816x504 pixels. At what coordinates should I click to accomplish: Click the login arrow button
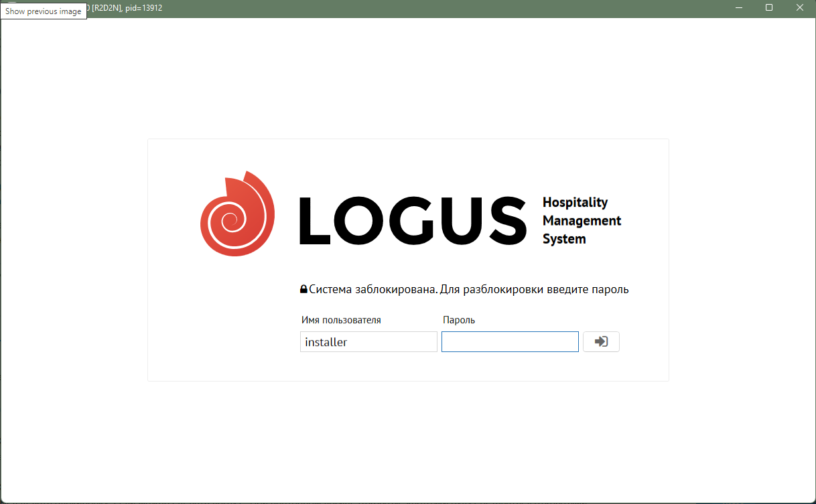tap(601, 341)
